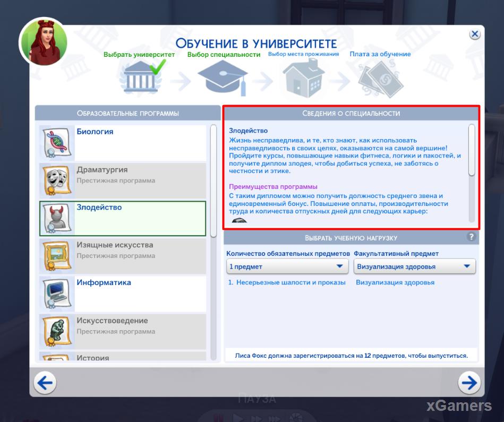Click the "Факультативный предмет" label

tap(396, 253)
